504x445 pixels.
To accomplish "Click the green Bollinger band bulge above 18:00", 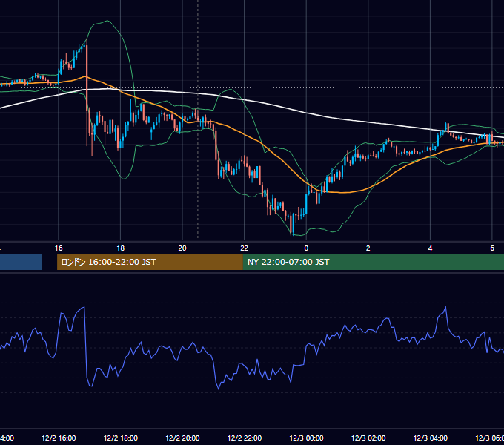I will 106,22.
